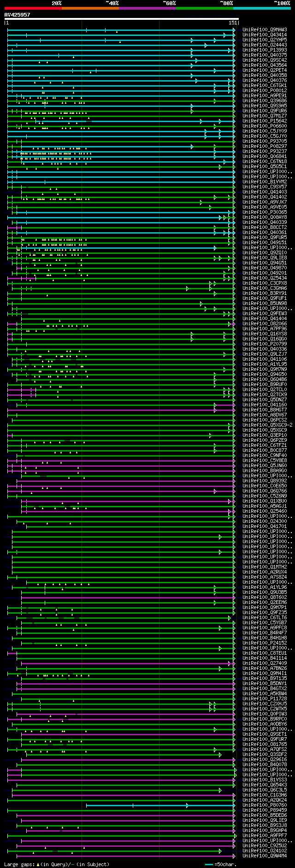Open the UniRef100_Q16YS8 label
This screenshot has height=868, width=295.
coord(265,334)
